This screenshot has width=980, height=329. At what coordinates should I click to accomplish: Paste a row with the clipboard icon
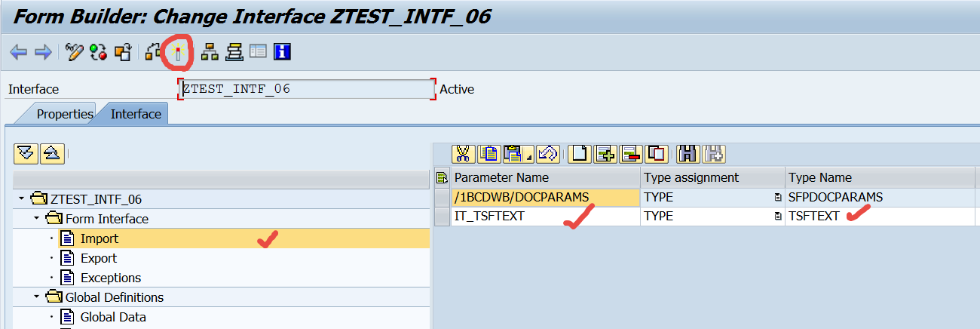[513, 154]
